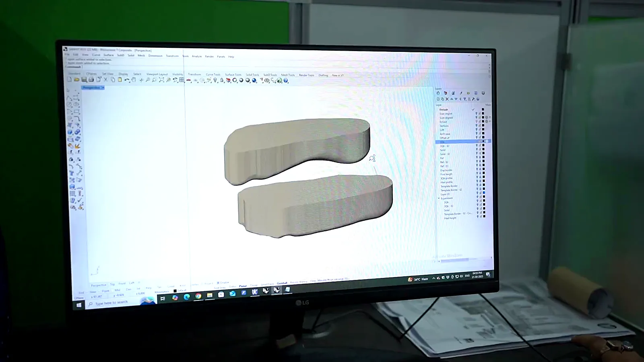Click the Undo arrow icon
The width and height of the screenshot is (644, 362).
point(126,80)
